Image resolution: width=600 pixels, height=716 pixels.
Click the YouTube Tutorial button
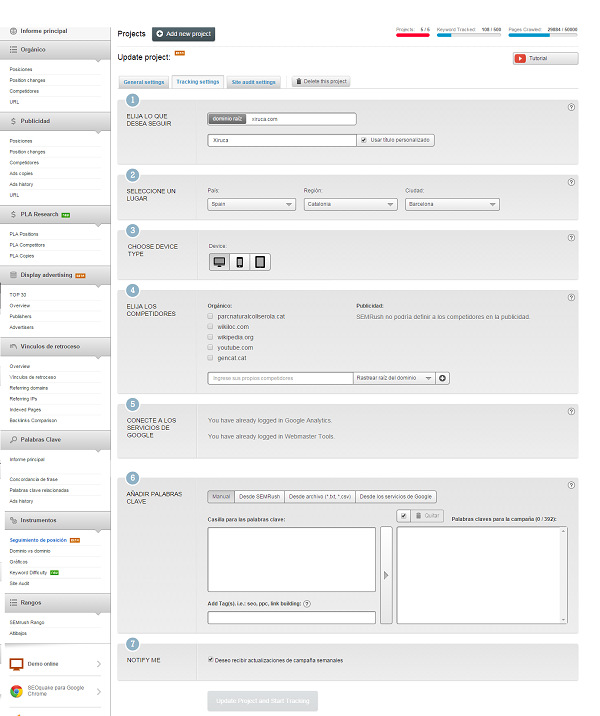pyautogui.click(x=545, y=58)
